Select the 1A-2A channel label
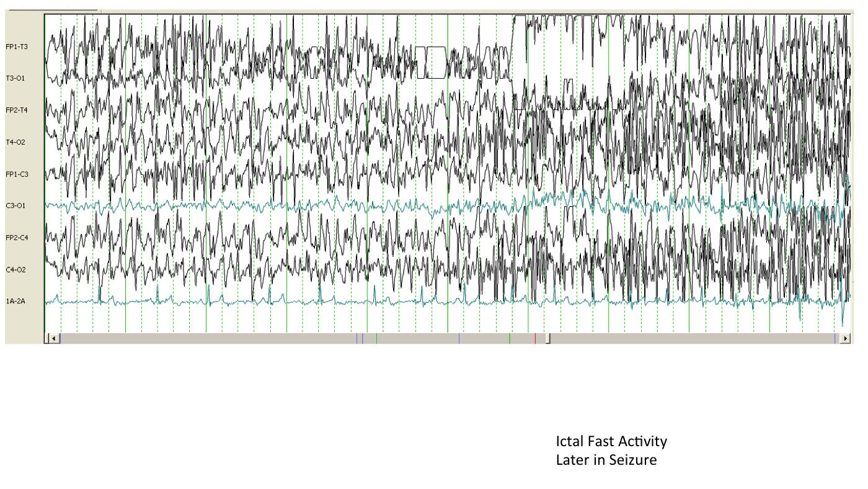The width and height of the screenshot is (868, 489). tap(15, 301)
